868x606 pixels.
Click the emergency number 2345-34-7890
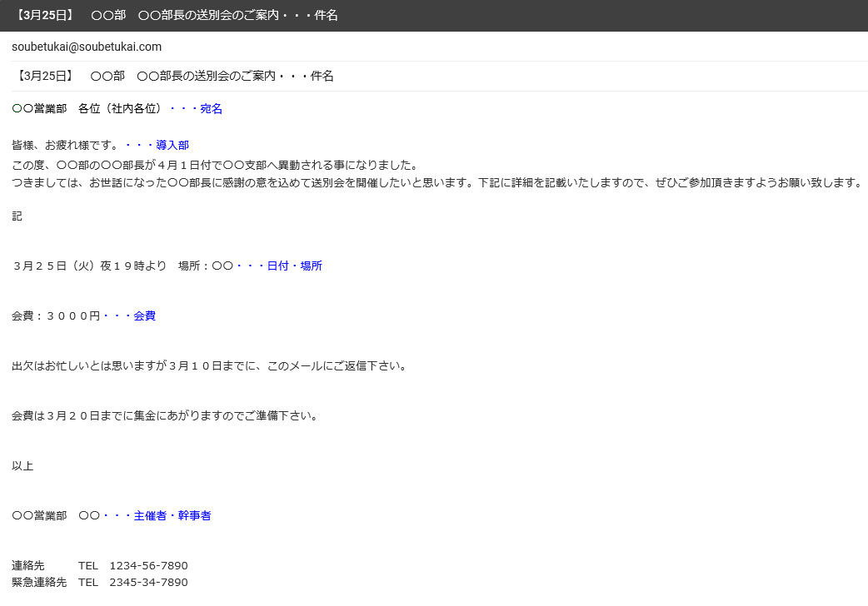pyautogui.click(x=148, y=582)
